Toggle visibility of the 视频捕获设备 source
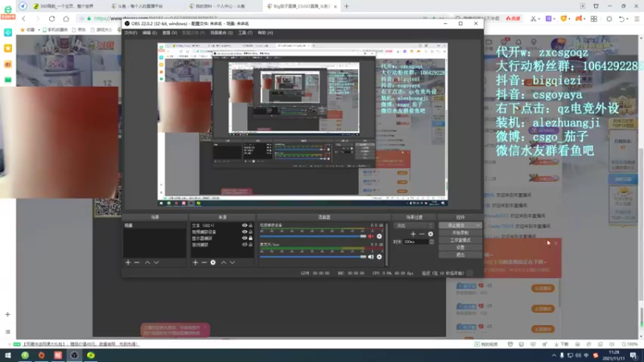The width and height of the screenshot is (644, 362). (x=245, y=232)
